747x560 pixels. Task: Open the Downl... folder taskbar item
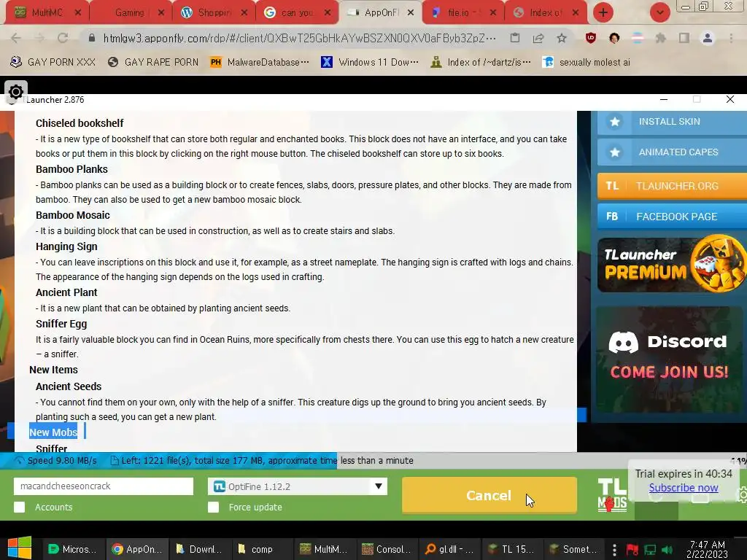tap(198, 550)
